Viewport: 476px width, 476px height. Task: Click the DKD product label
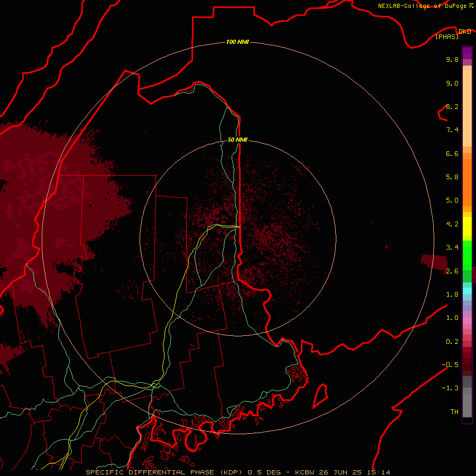[464, 31]
